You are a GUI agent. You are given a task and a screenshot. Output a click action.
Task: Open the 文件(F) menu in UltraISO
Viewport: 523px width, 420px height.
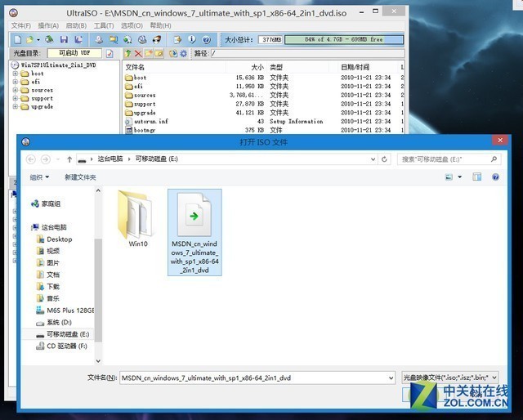(x=21, y=25)
